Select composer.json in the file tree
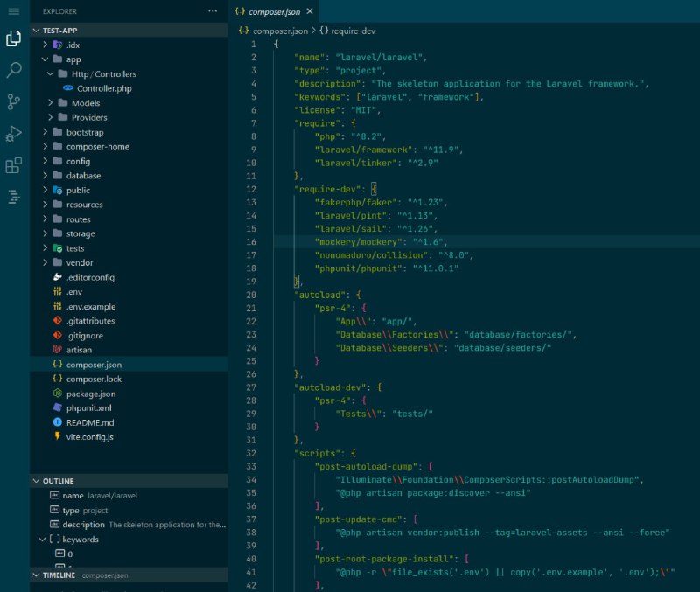Viewport: 700px width, 592px height. coord(129,365)
